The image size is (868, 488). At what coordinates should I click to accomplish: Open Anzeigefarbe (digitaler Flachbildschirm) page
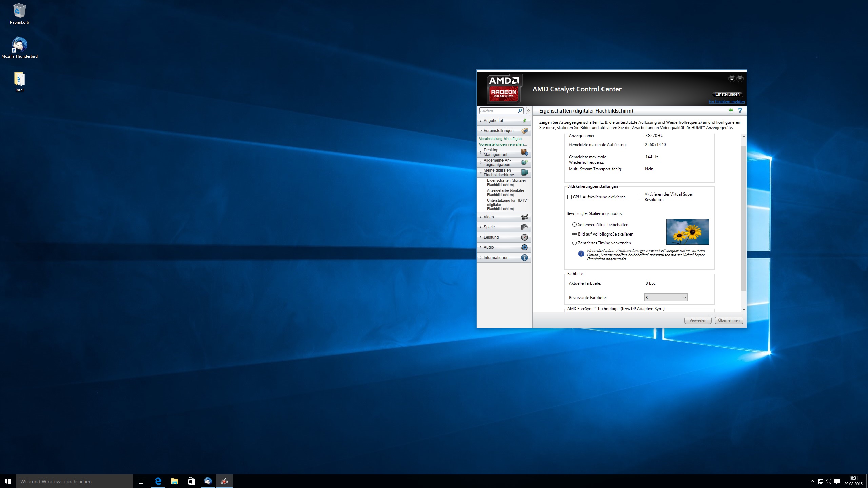tap(505, 192)
